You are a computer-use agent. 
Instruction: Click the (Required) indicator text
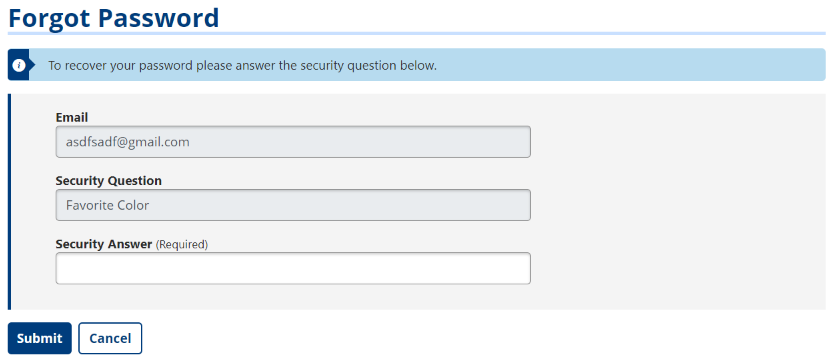click(182, 244)
